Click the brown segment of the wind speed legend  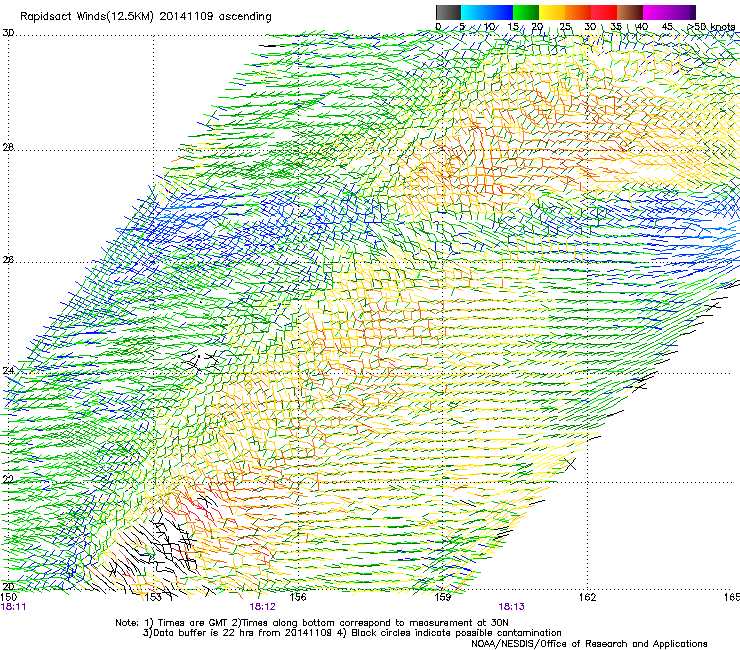pos(630,12)
